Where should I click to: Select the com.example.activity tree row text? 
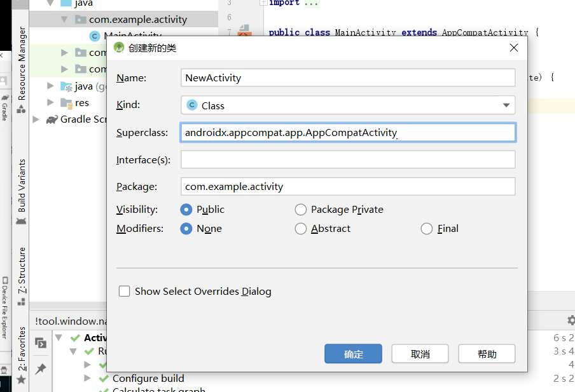pos(138,20)
